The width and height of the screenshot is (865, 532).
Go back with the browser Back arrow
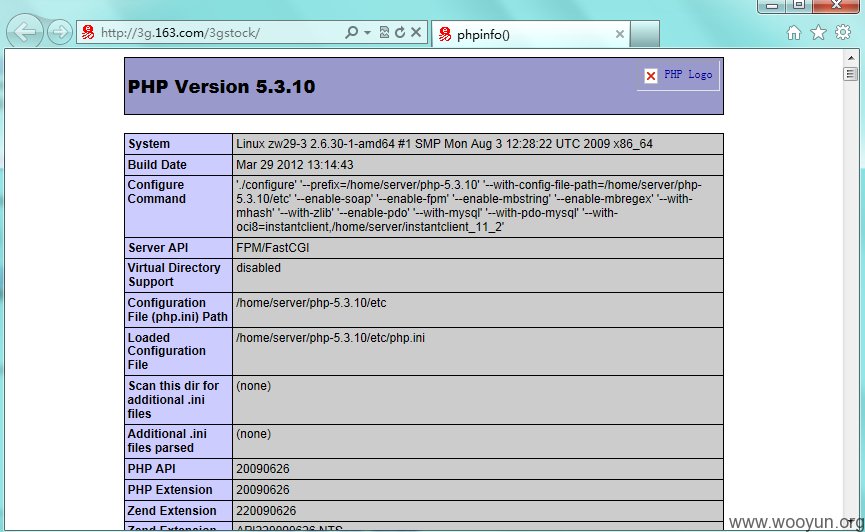[25, 31]
